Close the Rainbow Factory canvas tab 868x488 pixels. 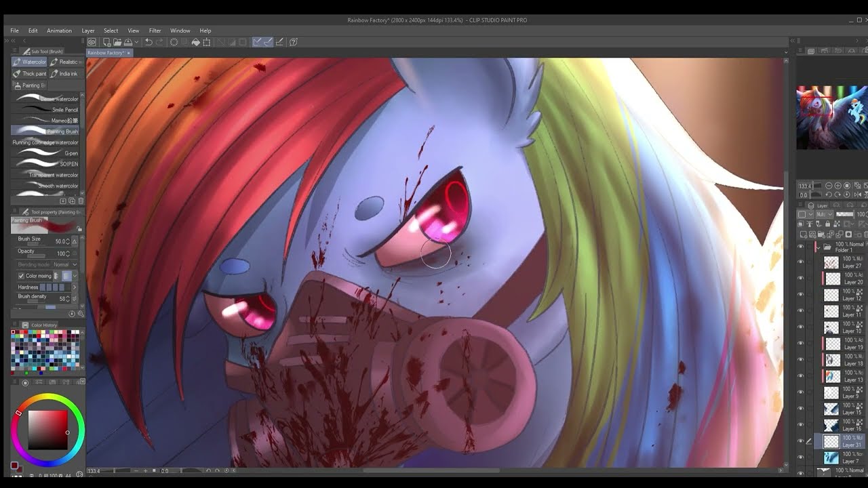point(129,53)
